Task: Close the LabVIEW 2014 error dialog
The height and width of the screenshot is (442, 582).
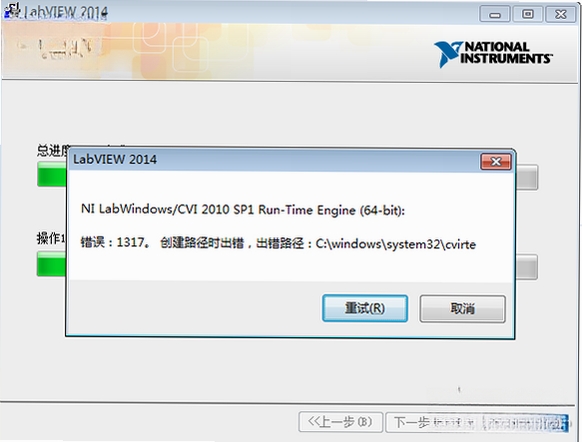Action: pyautogui.click(x=496, y=161)
